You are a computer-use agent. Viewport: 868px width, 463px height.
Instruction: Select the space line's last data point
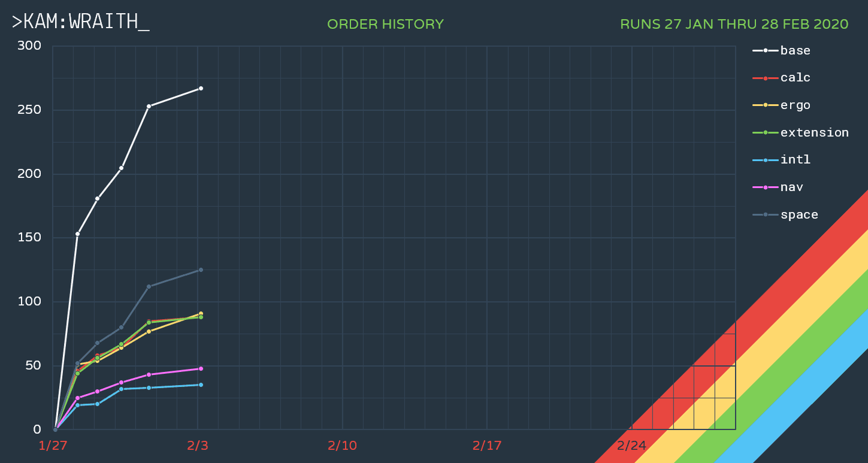coord(201,270)
